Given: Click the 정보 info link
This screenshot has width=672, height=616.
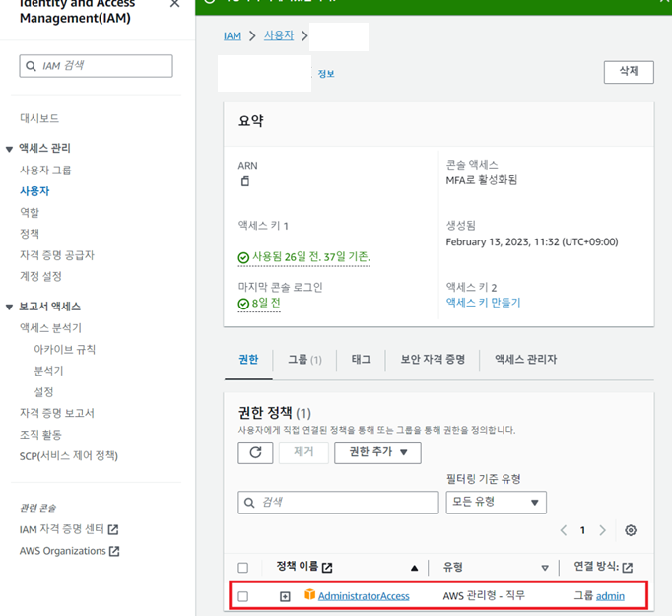Looking at the screenshot, I should 326,74.
